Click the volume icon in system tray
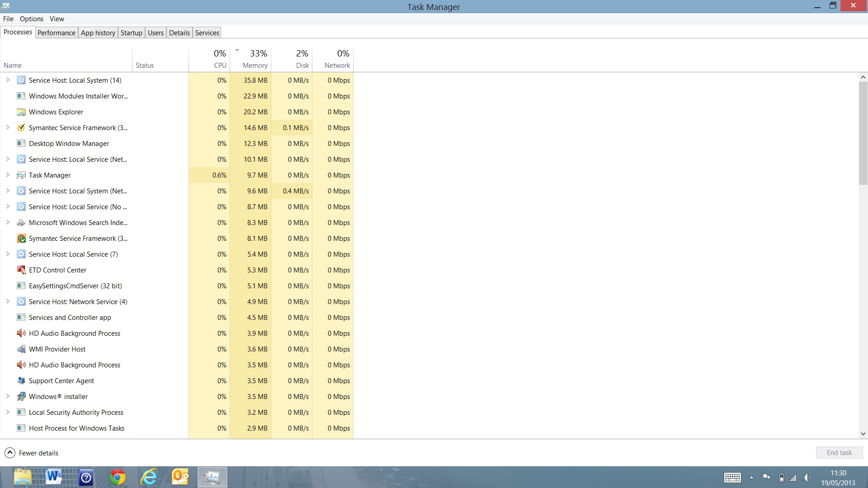 (807, 478)
